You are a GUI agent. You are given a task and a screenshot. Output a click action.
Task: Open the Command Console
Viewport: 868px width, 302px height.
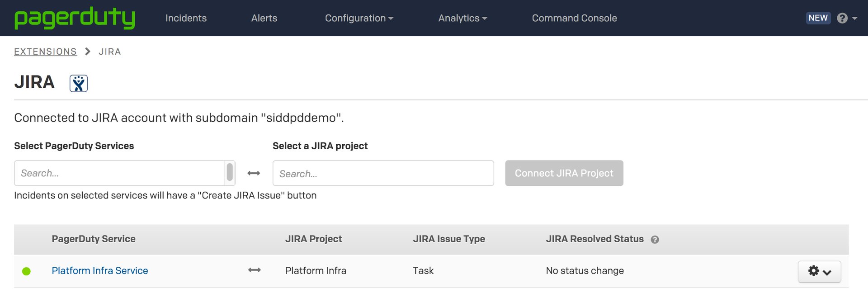coord(574,18)
